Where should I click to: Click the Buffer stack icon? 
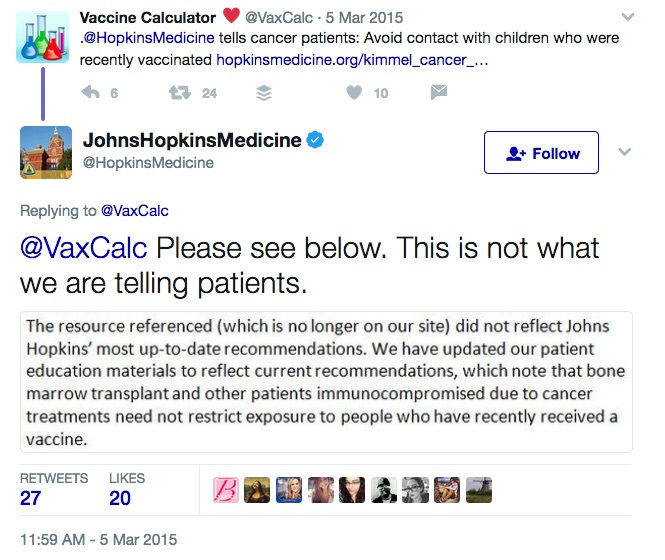[264, 93]
